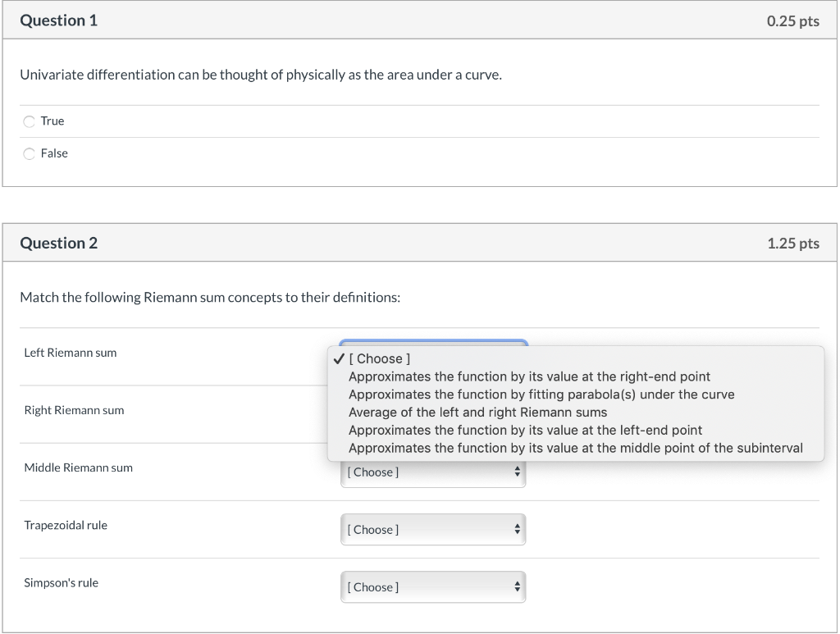Click the Question 1 heading
The width and height of the screenshot is (840, 634).
pos(58,21)
